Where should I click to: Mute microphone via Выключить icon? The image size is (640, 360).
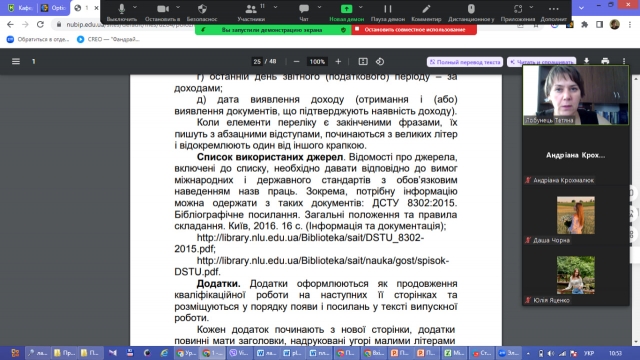(x=122, y=12)
